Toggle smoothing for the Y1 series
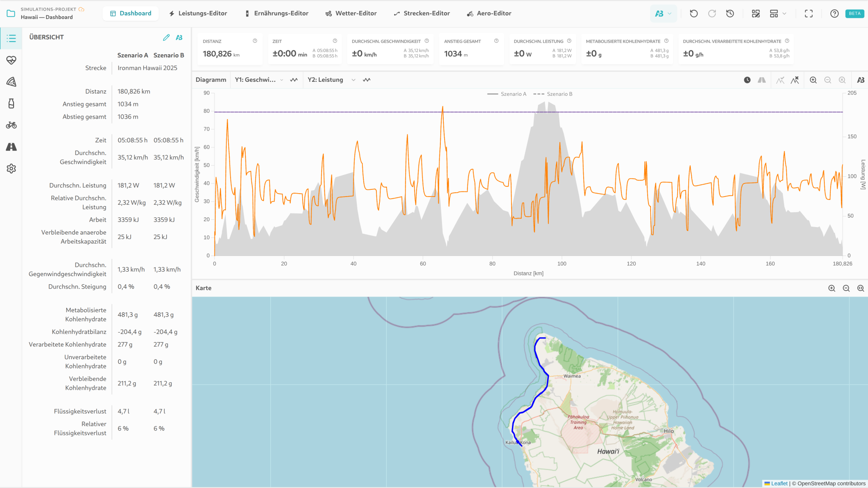 pos(294,80)
